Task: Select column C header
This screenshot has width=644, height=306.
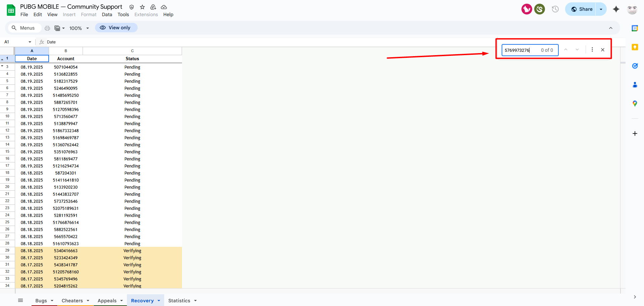Action: [132, 51]
